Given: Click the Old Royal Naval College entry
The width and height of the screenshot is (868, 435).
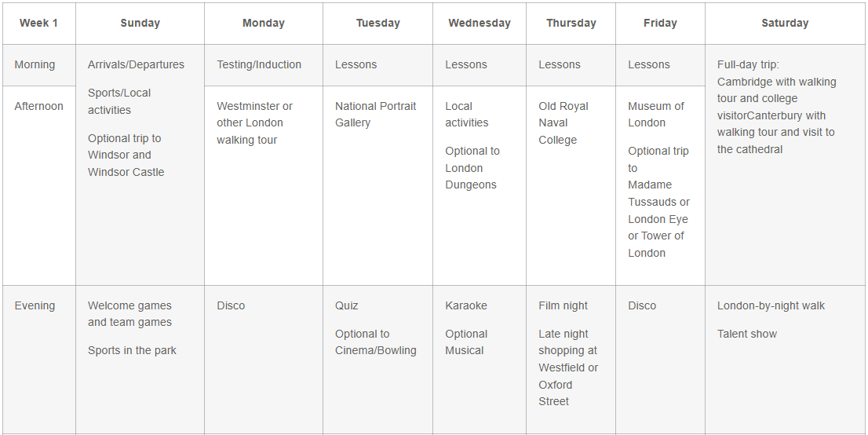Looking at the screenshot, I should [x=563, y=123].
